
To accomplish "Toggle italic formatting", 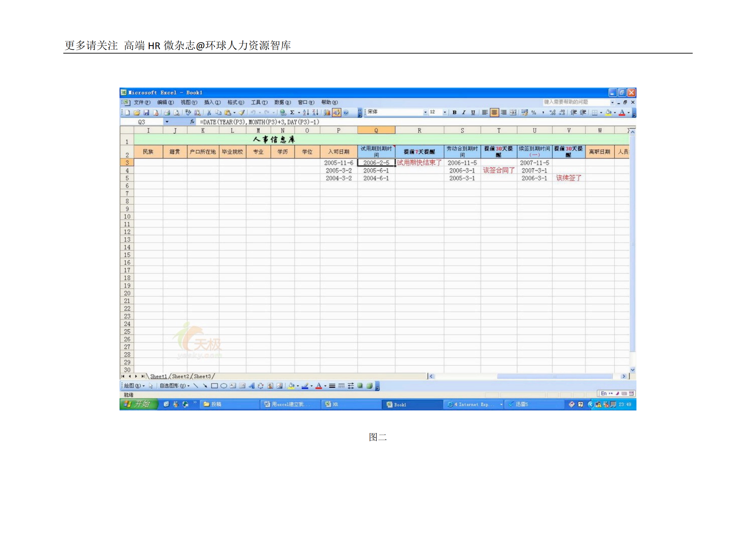I will 464,112.
